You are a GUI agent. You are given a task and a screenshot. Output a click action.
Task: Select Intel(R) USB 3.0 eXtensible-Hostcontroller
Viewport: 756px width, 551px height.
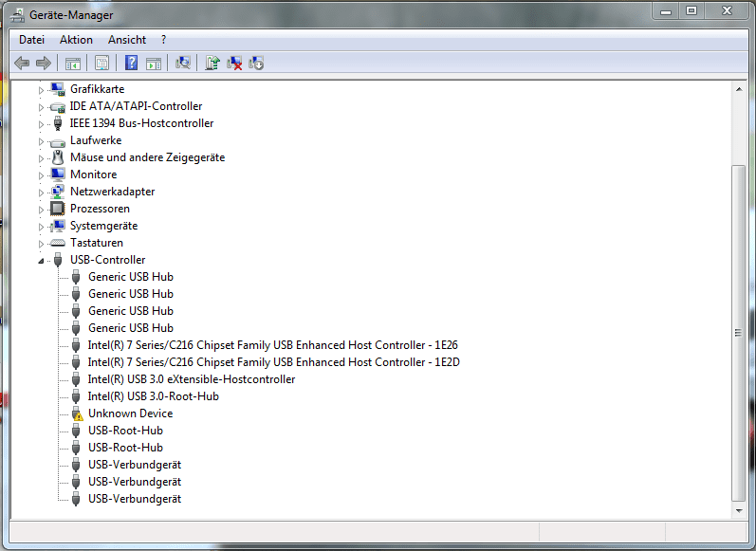(192, 379)
